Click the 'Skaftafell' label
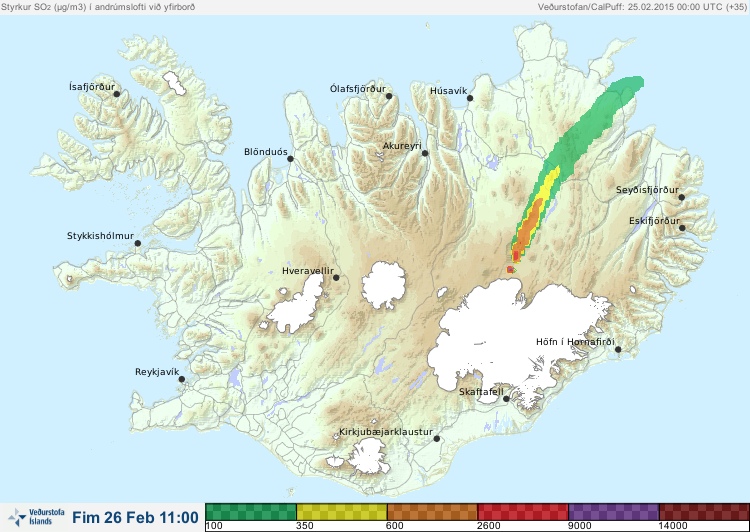The height and width of the screenshot is (532, 750). click(481, 392)
